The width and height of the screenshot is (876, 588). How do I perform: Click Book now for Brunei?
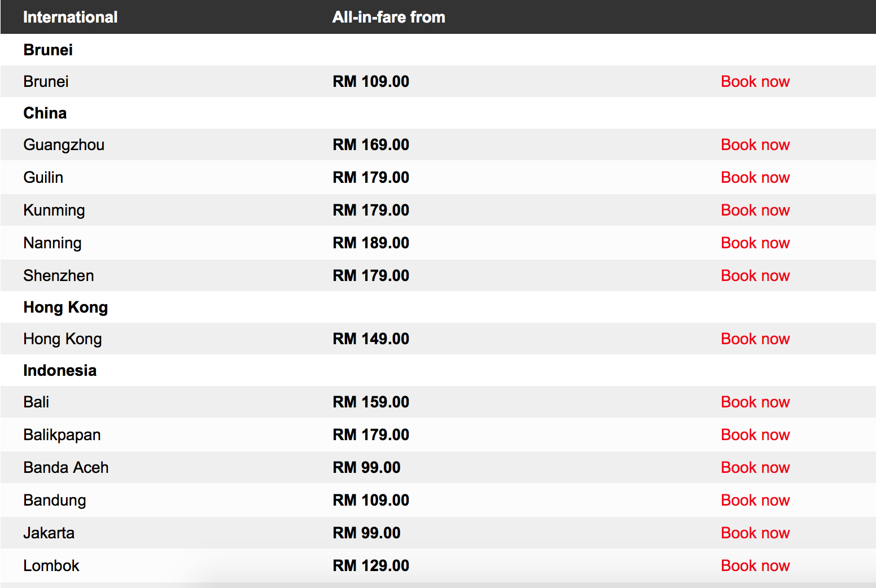point(755,81)
